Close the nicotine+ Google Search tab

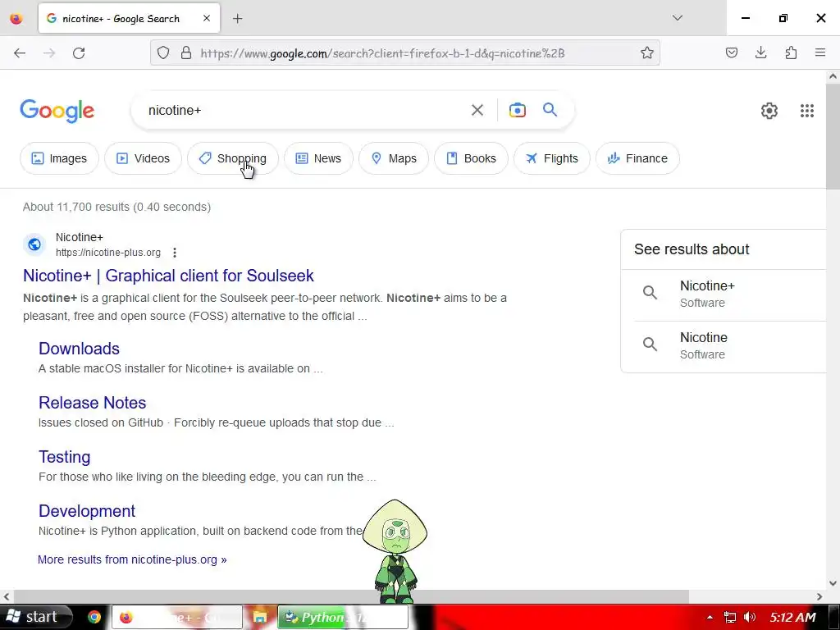pyautogui.click(x=207, y=18)
